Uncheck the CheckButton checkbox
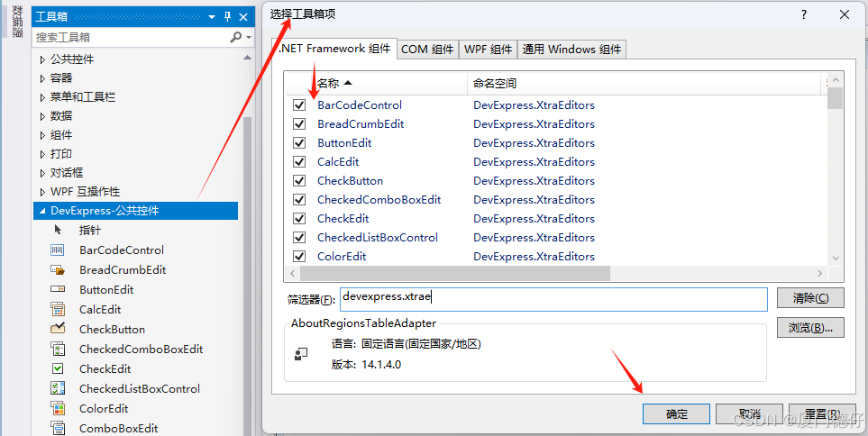 (x=299, y=181)
